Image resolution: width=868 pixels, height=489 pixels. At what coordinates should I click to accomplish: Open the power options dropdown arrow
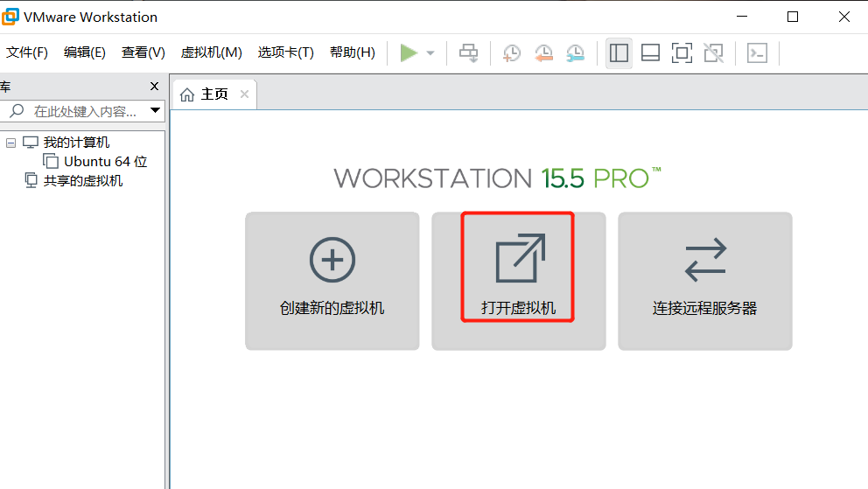point(430,53)
